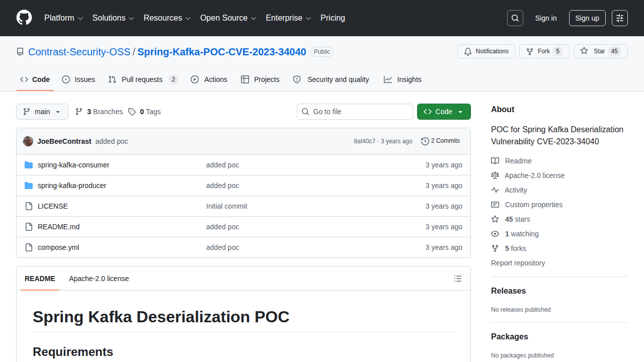The width and height of the screenshot is (644, 362).
Task: Open the compose.yml file
Action: pos(58,247)
